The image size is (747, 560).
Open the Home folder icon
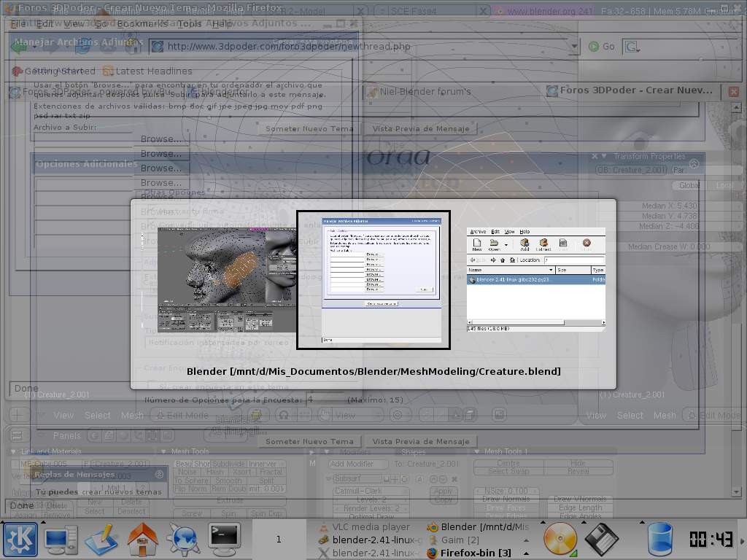pyautogui.click(x=142, y=540)
